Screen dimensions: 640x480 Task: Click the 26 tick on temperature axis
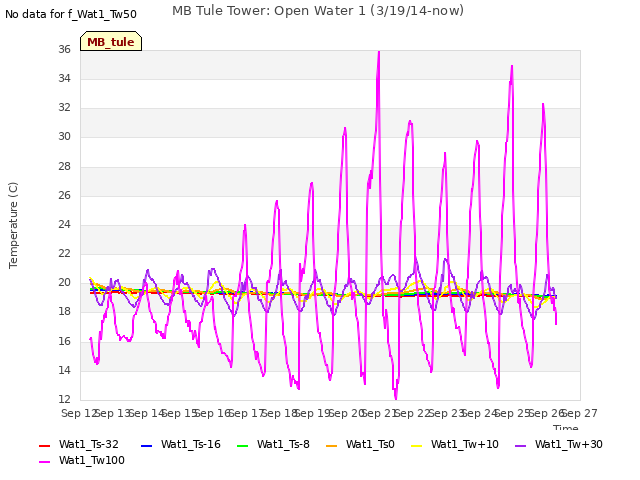click(x=64, y=196)
